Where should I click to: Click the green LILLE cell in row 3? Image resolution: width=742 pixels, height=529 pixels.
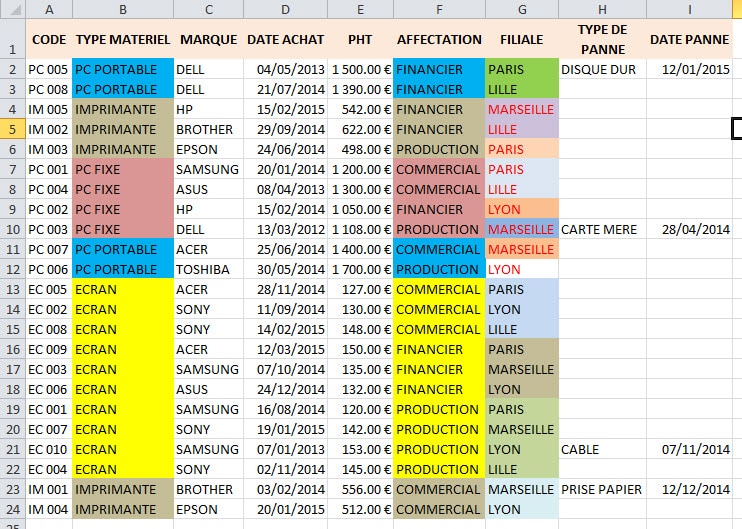tap(522, 89)
